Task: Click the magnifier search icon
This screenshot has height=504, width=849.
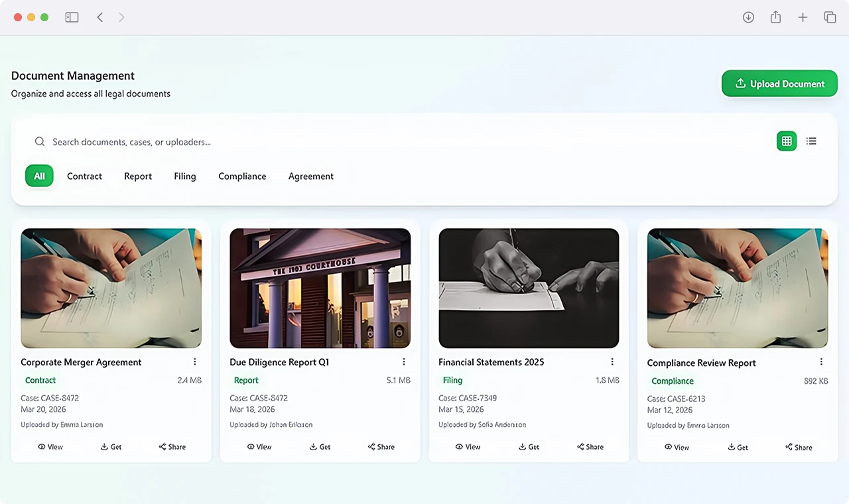Action: coord(40,141)
